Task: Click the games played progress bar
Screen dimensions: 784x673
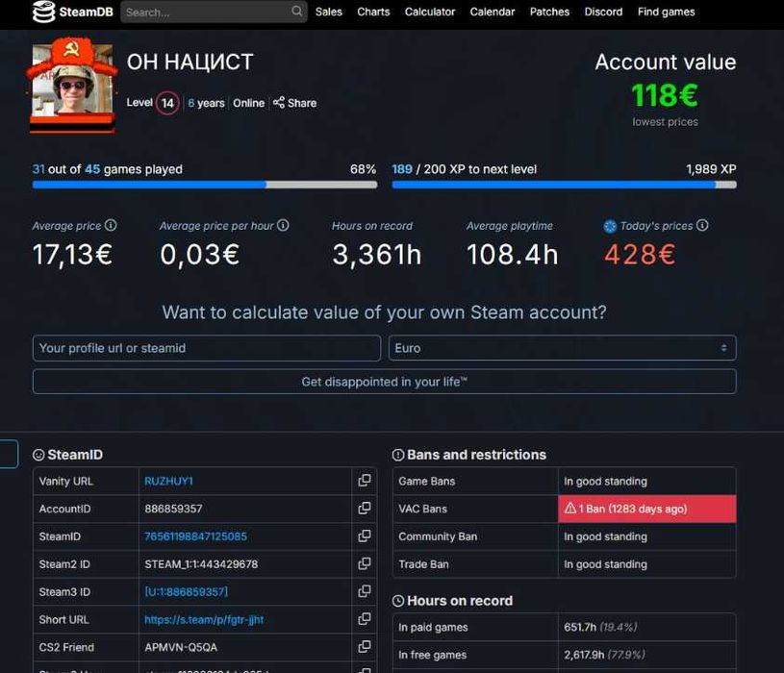Action: [205, 185]
